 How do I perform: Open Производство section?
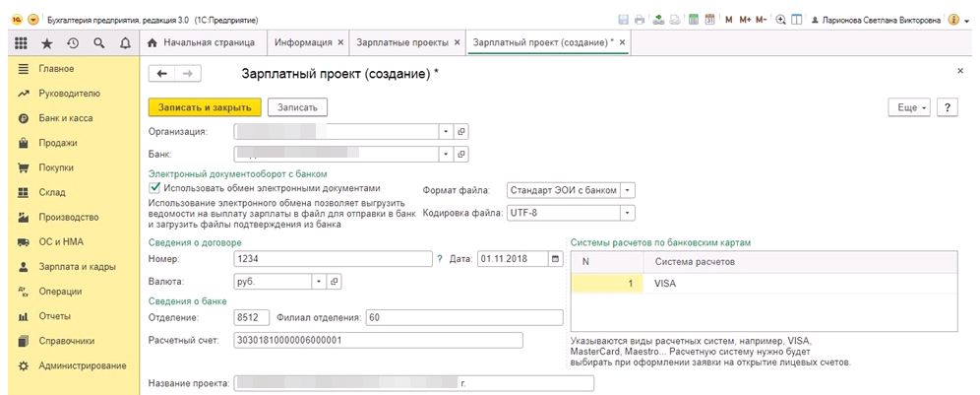point(70,218)
